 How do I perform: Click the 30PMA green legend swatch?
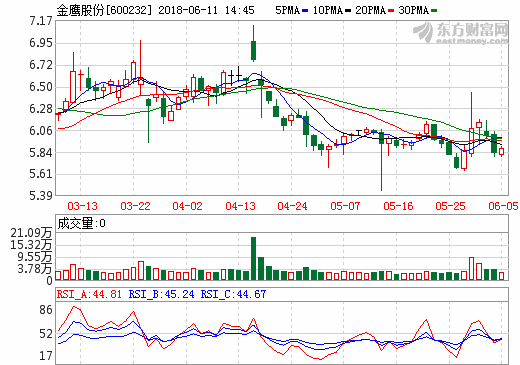(x=434, y=11)
